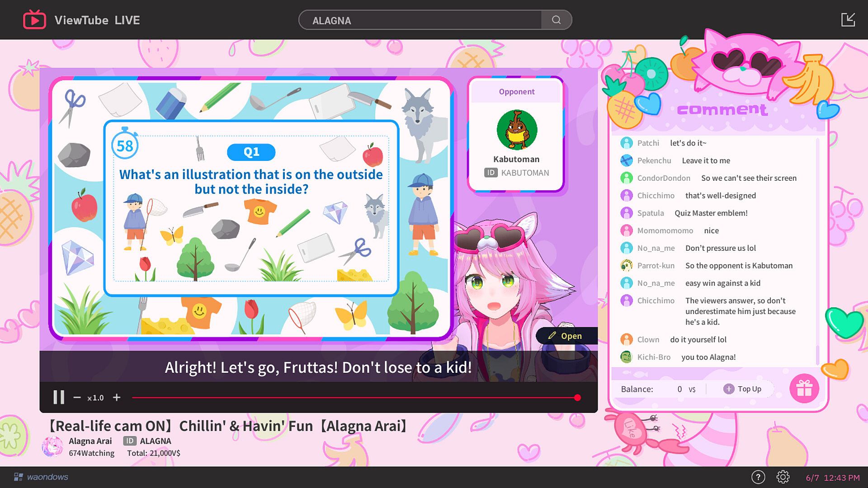Click Alagna Arai's channel avatar
This screenshot has width=868, height=488.
coord(52,446)
